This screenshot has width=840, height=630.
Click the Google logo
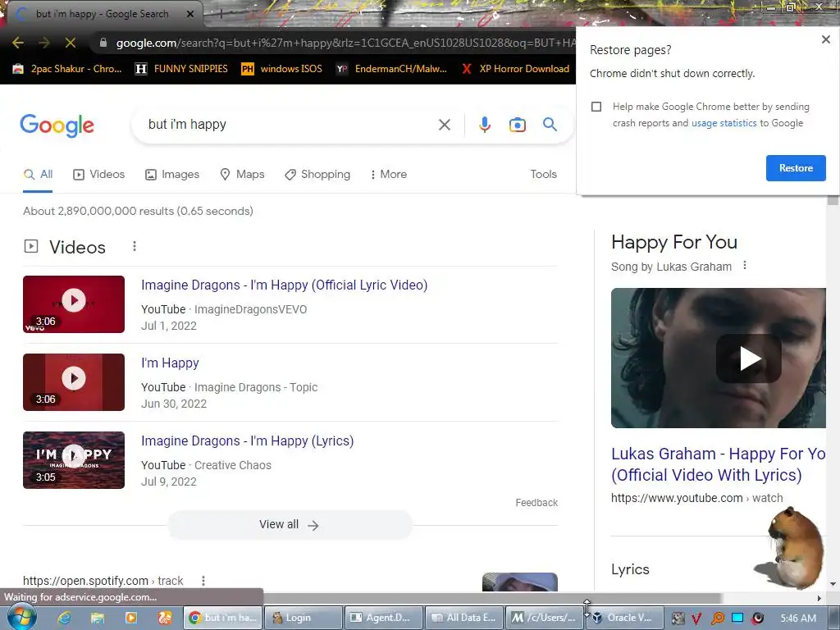(57, 126)
